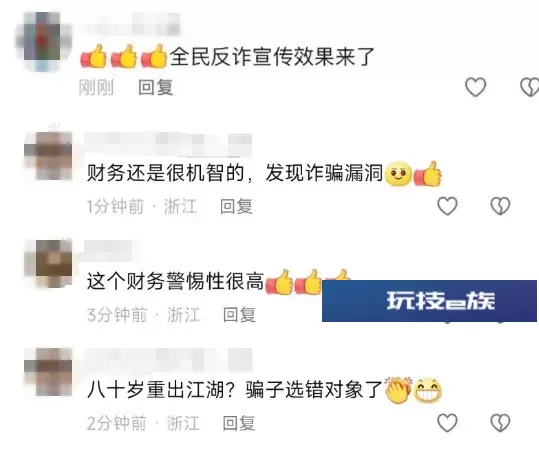Reply to the 全民反诈宣传效果来了 comment
539x452 pixels.
155,87
